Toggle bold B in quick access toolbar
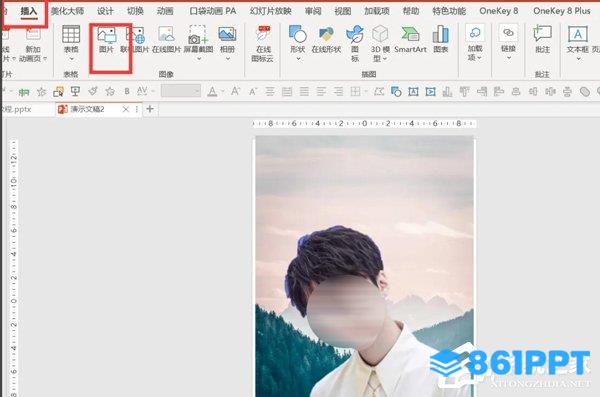The height and width of the screenshot is (397, 600). pyautogui.click(x=127, y=91)
